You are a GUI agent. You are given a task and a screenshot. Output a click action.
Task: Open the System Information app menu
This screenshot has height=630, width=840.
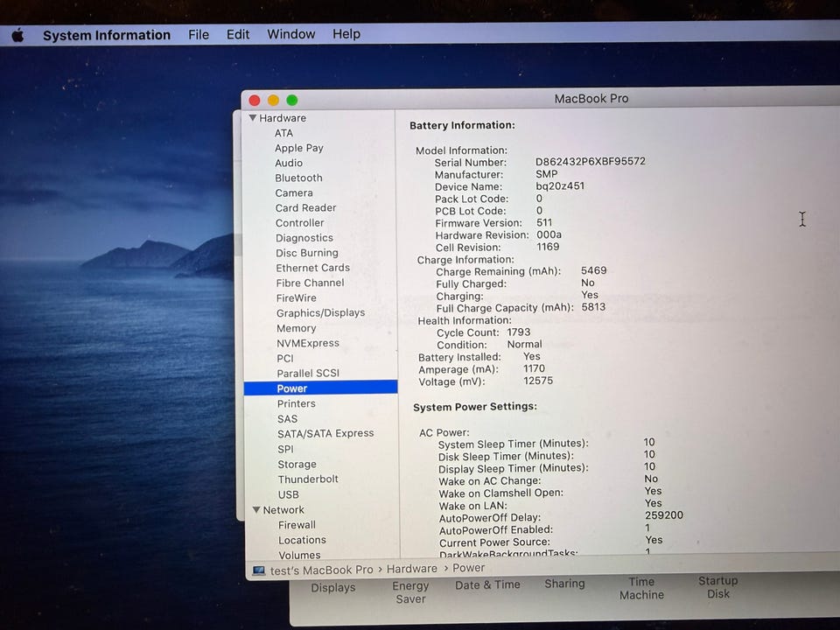(107, 35)
